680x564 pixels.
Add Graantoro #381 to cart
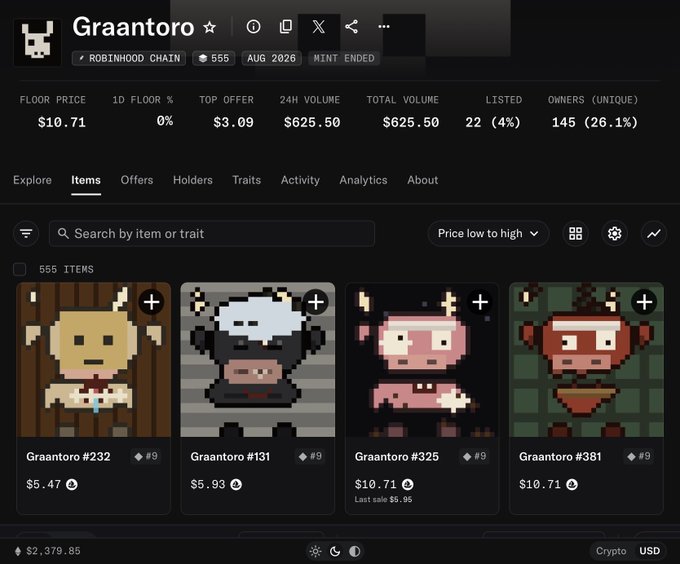(644, 302)
